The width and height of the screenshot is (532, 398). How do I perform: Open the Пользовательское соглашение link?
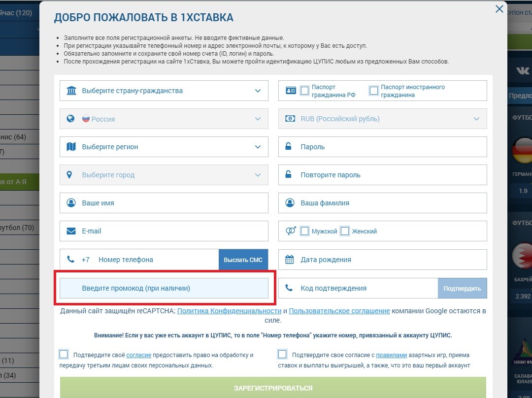pyautogui.click(x=339, y=311)
